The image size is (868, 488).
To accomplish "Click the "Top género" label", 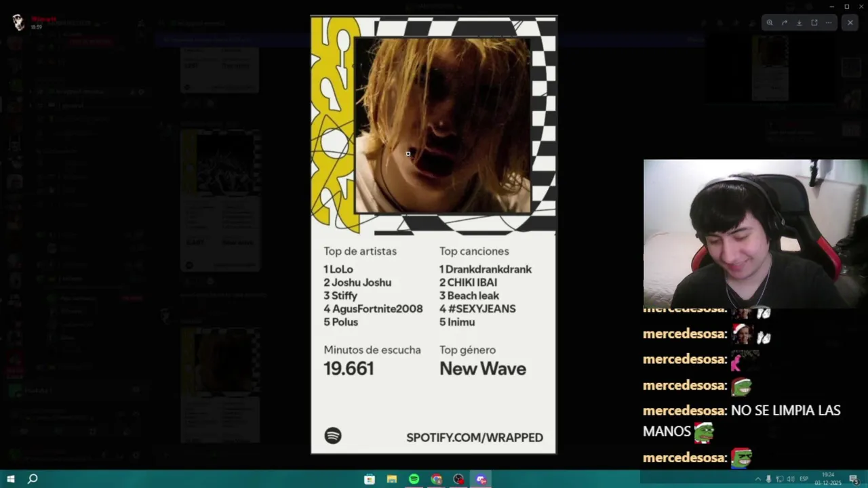I will pyautogui.click(x=468, y=350).
